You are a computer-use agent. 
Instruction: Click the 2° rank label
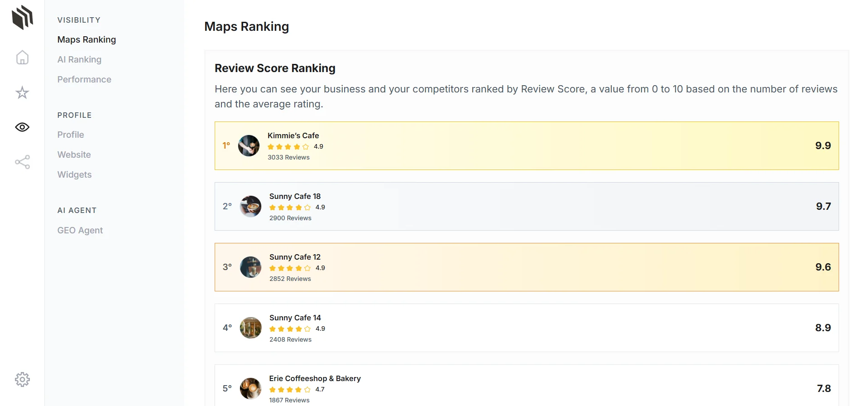point(227,206)
